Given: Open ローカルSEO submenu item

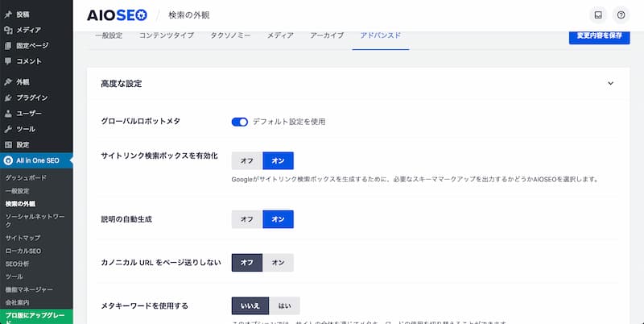Looking at the screenshot, I should (x=23, y=251).
